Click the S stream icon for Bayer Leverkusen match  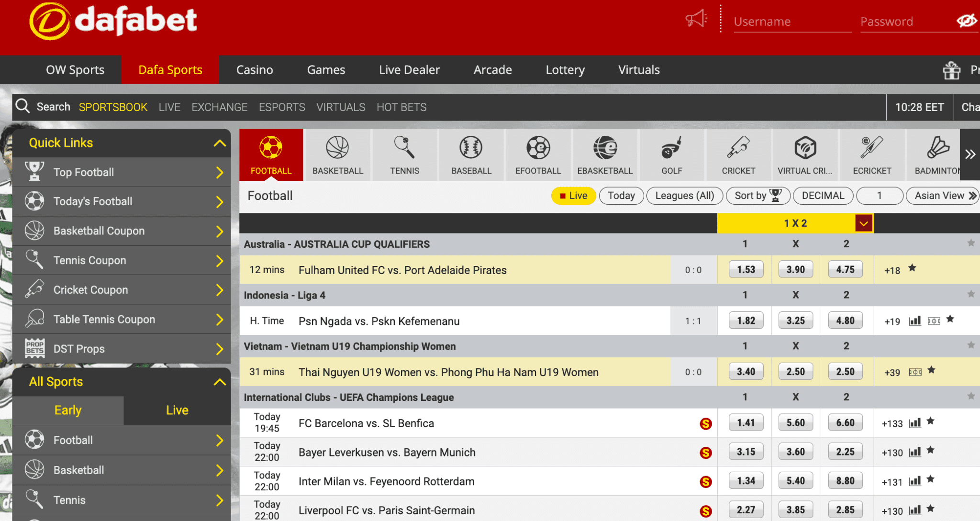click(x=705, y=453)
